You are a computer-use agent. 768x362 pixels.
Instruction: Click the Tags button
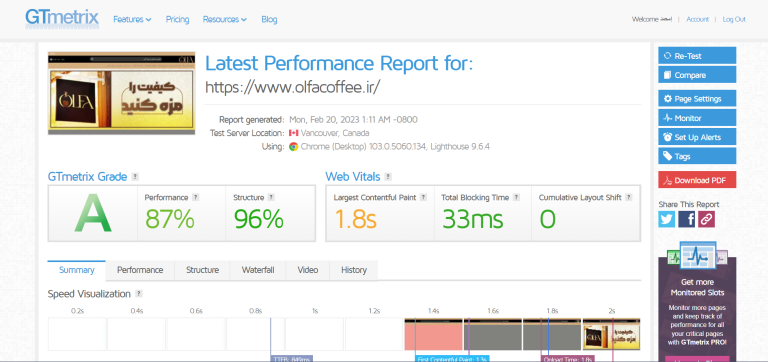pos(697,156)
